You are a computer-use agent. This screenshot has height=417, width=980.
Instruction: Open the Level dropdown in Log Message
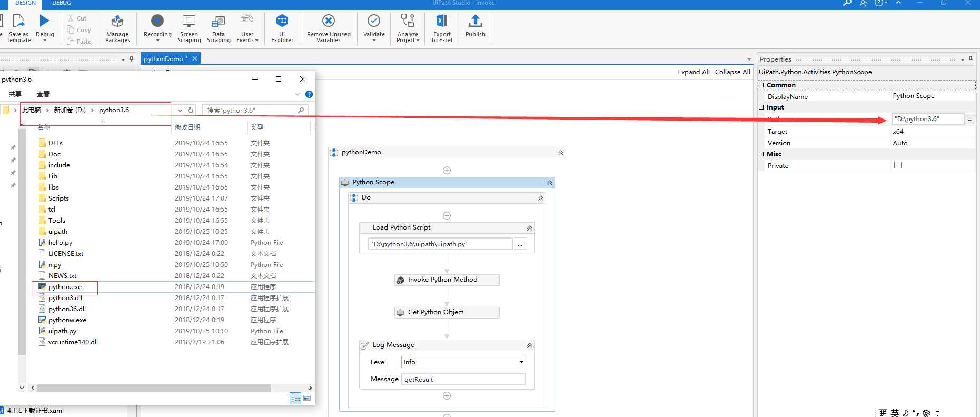tap(521, 362)
